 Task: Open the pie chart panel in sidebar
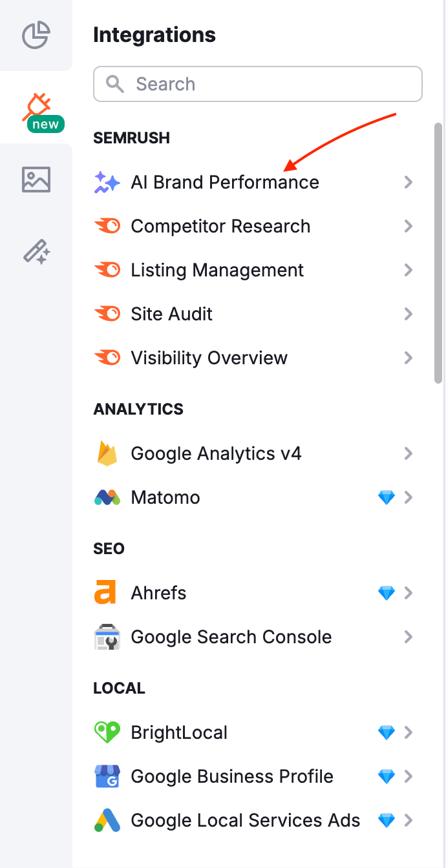tap(36, 36)
